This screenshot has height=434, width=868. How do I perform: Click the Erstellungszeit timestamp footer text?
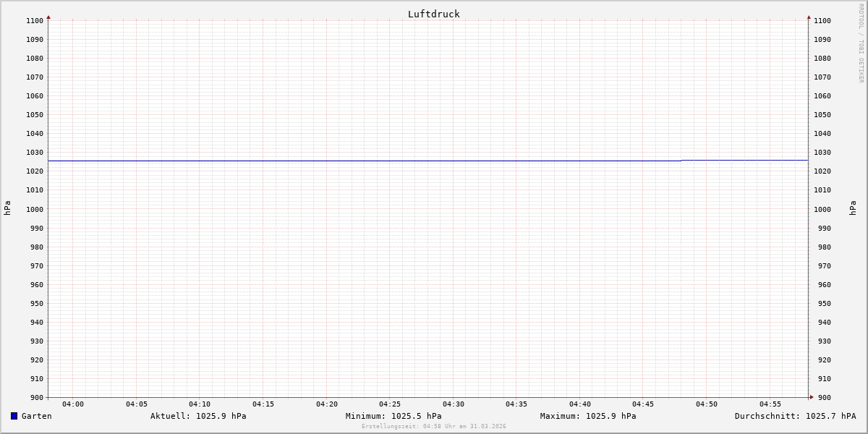point(433,427)
